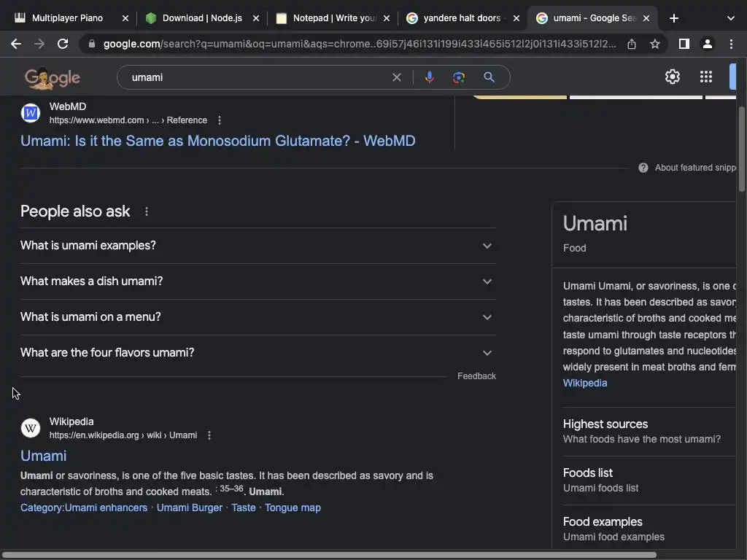Click About featured snippets help icon
This screenshot has width=747, height=560.
tap(643, 168)
